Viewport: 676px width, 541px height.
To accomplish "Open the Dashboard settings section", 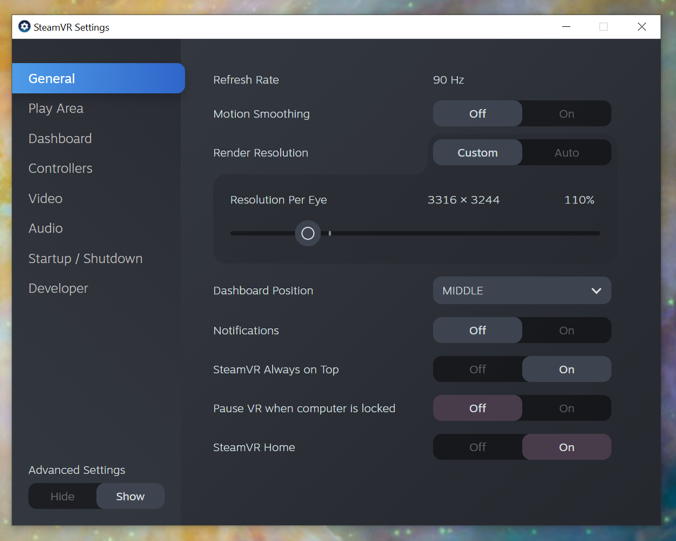I will [60, 138].
